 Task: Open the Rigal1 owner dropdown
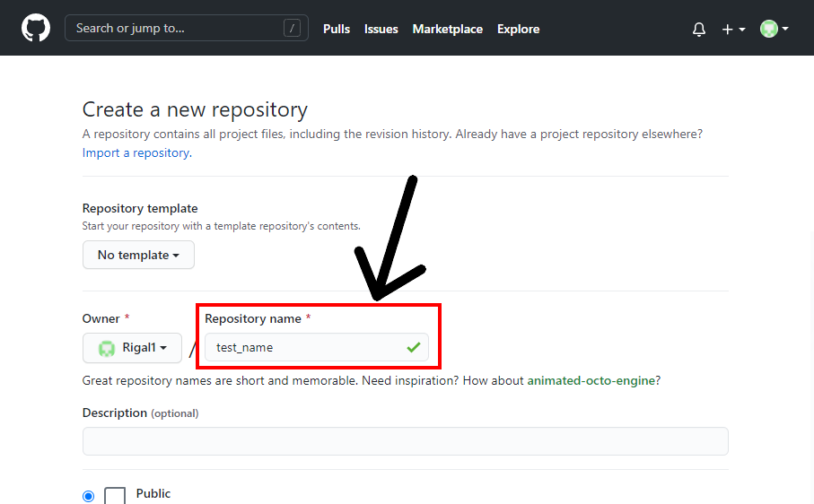[133, 347]
